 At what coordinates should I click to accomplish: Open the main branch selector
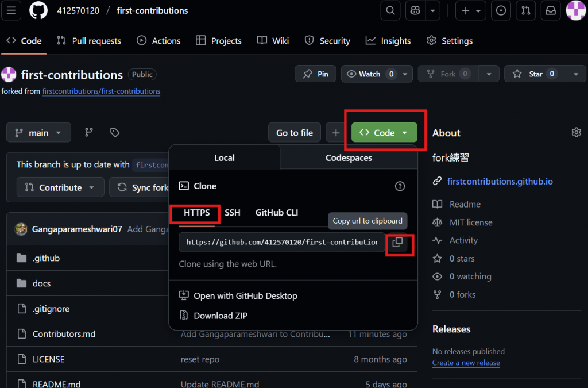point(38,132)
